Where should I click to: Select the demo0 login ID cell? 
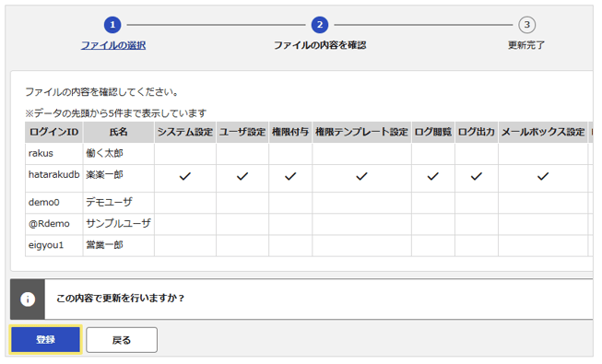coord(54,203)
